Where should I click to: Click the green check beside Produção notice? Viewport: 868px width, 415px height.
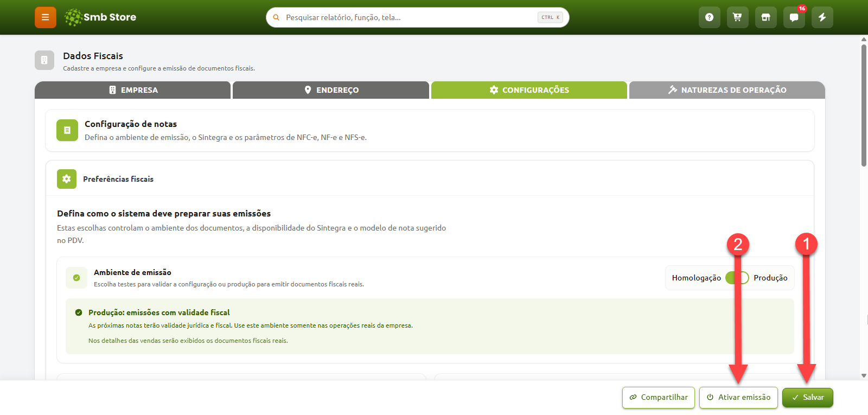point(79,312)
